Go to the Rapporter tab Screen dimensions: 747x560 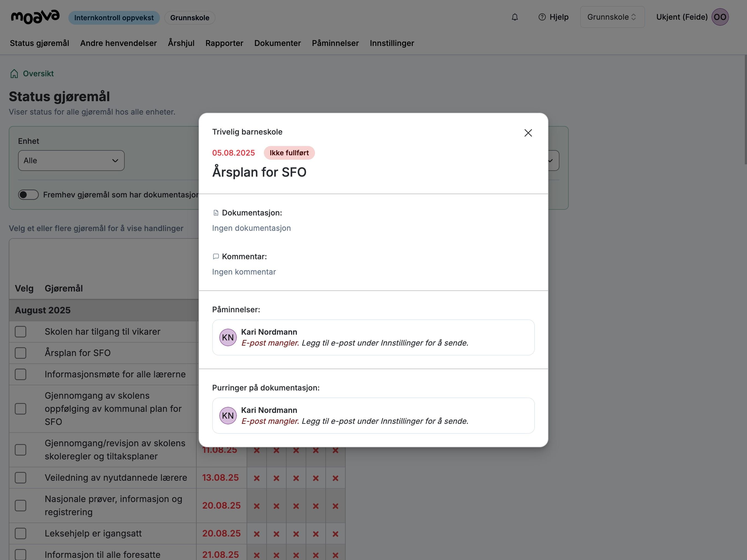pyautogui.click(x=224, y=43)
